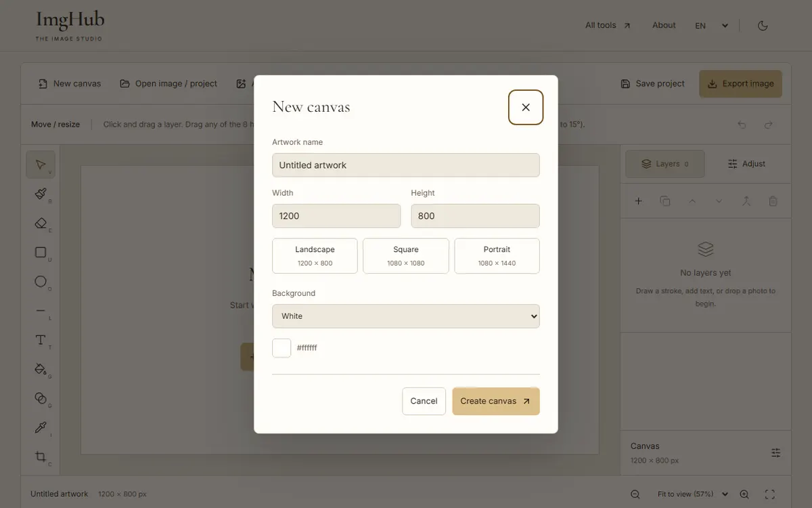Click Open image / project

tap(168, 83)
